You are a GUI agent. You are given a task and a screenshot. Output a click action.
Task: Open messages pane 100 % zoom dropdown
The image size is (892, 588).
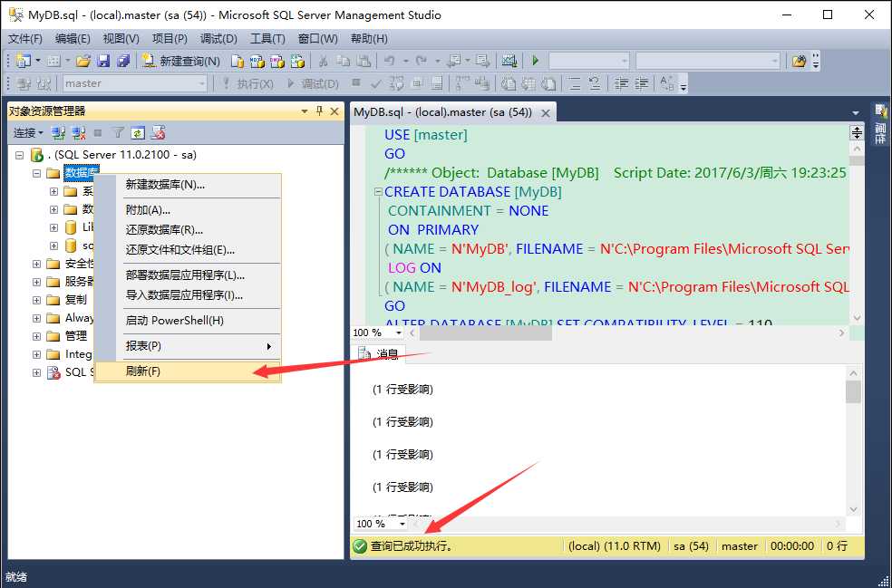tap(402, 524)
